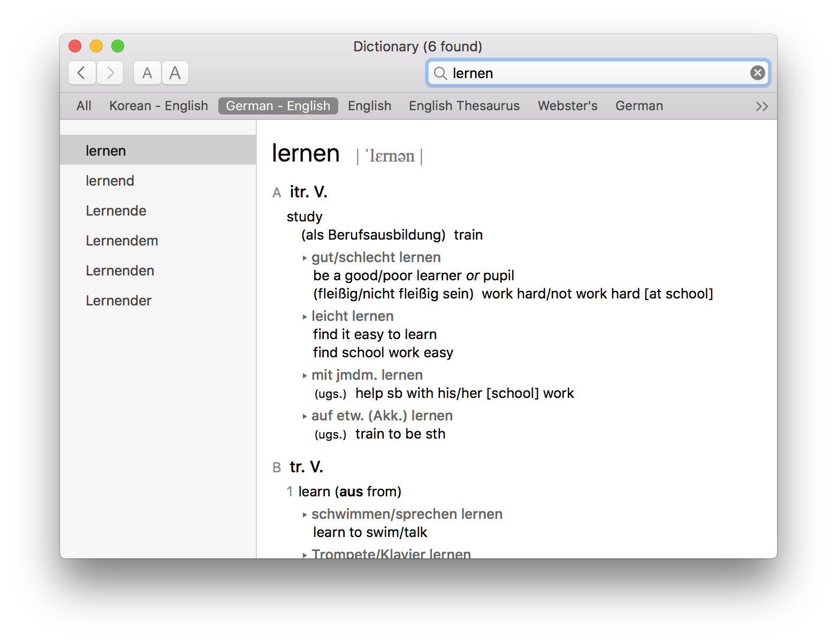Zoom the window with the green button
This screenshot has width=837, height=644.
point(118,46)
